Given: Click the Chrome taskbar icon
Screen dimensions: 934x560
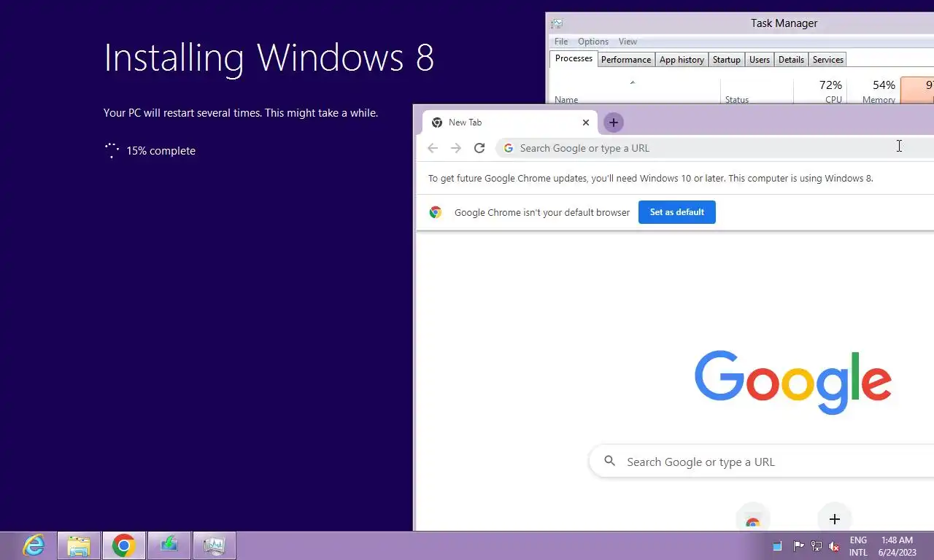Looking at the screenshot, I should (124, 545).
